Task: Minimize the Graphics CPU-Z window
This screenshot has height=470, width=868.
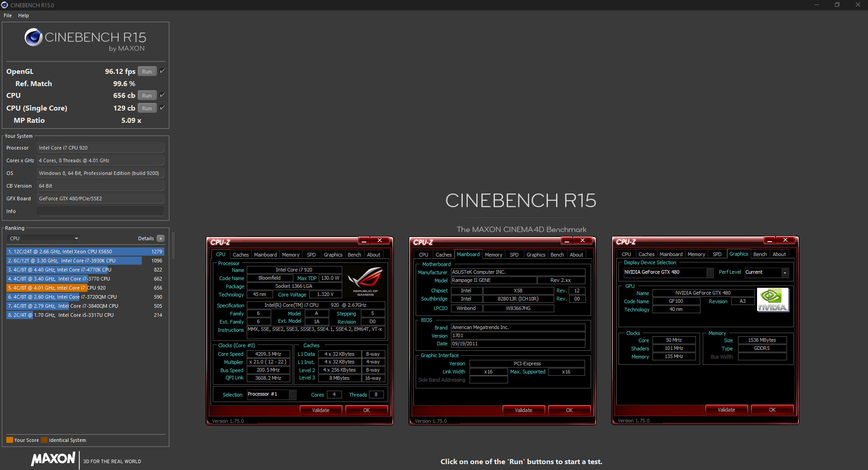Action: 770,240
